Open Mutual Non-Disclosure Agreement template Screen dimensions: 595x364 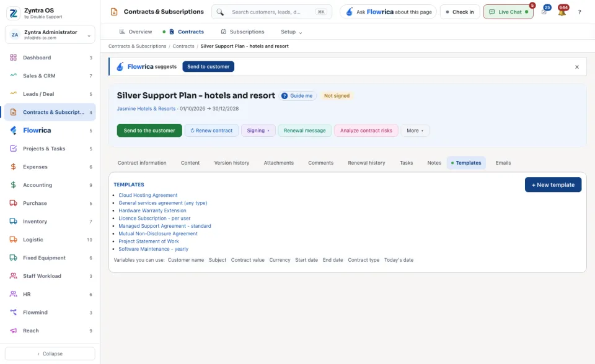pyautogui.click(x=158, y=234)
